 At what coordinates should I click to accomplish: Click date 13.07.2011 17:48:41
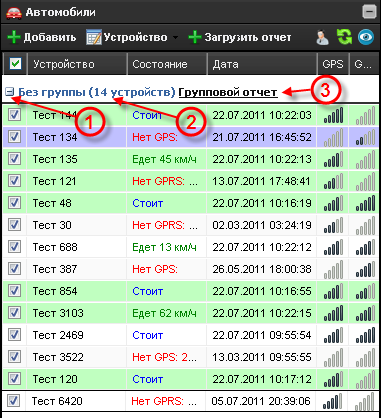261,181
